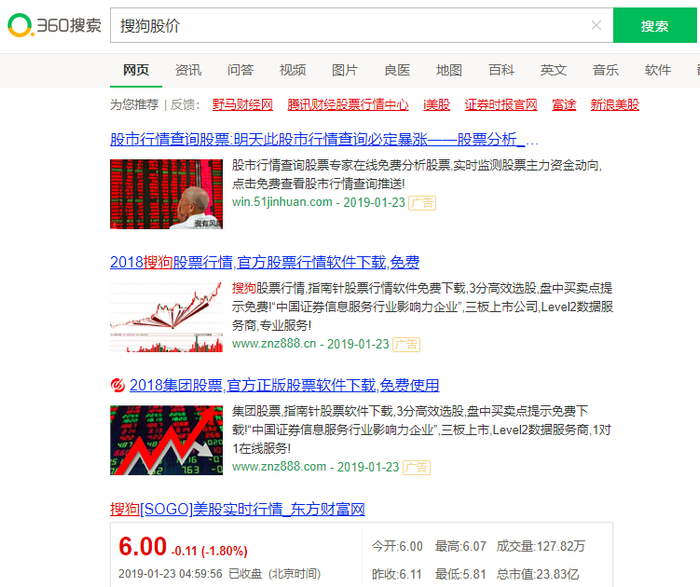700x587 pixels.
Task: Open the 问答 tab
Action: [x=240, y=70]
